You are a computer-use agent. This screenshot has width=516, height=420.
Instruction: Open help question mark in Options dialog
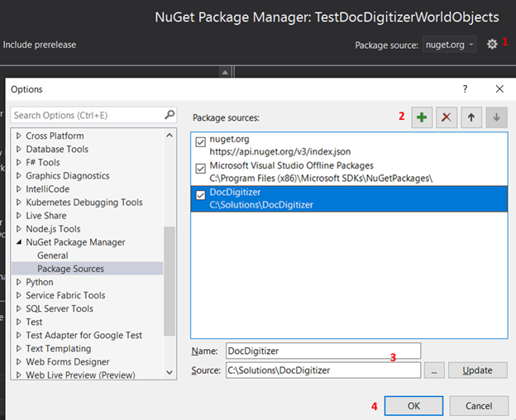pos(466,89)
